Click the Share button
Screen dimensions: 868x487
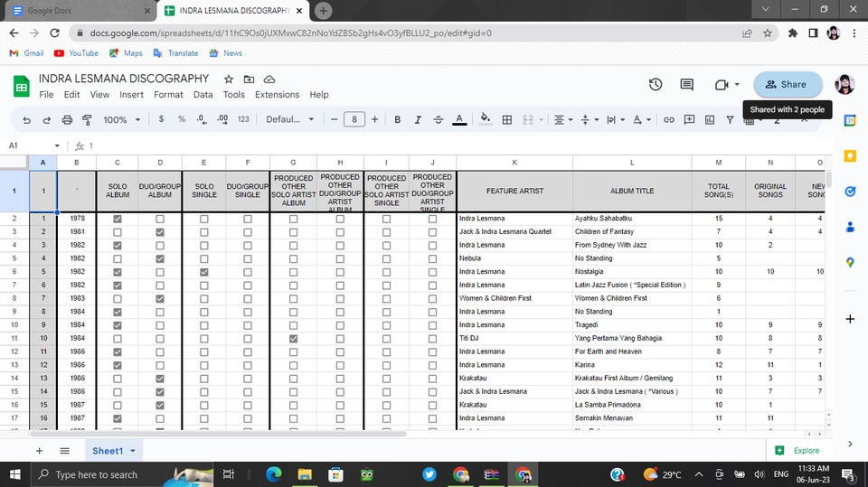point(788,85)
